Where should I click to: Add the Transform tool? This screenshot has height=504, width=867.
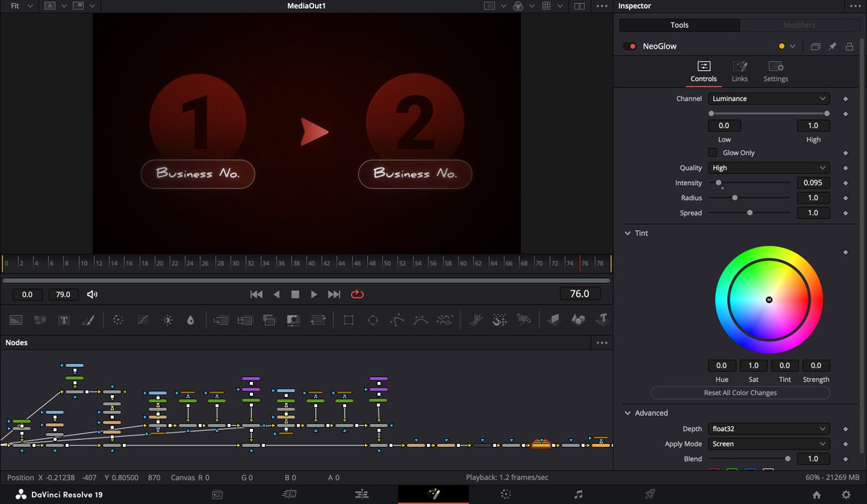[317, 319]
